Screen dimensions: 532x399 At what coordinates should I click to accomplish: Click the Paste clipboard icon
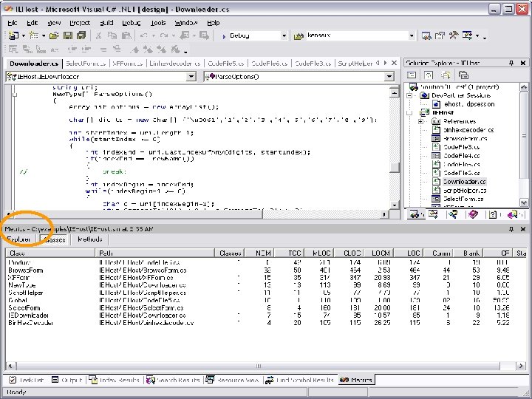pyautogui.click(x=126, y=35)
